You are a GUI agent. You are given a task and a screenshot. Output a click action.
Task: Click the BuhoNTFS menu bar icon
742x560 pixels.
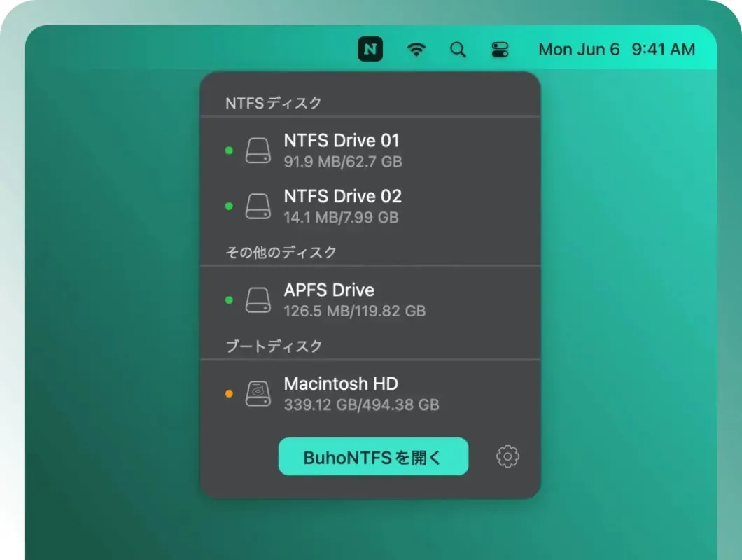(x=370, y=49)
